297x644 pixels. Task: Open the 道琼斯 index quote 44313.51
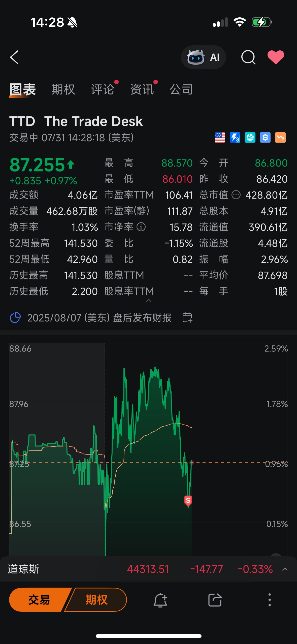click(x=148, y=569)
